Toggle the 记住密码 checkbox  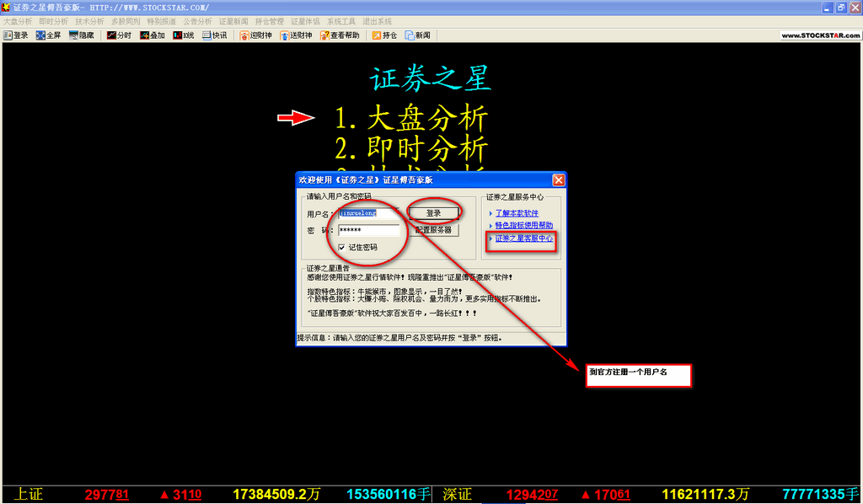pyautogui.click(x=341, y=248)
